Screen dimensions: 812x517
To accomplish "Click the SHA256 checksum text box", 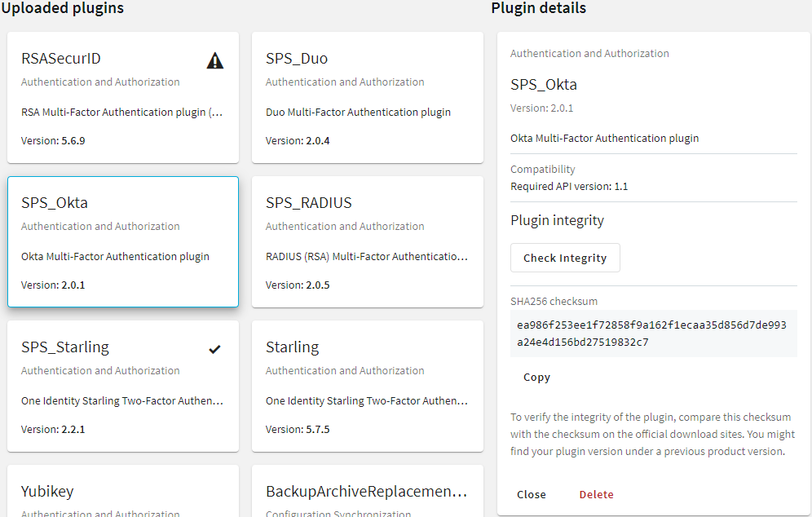I will [654, 334].
